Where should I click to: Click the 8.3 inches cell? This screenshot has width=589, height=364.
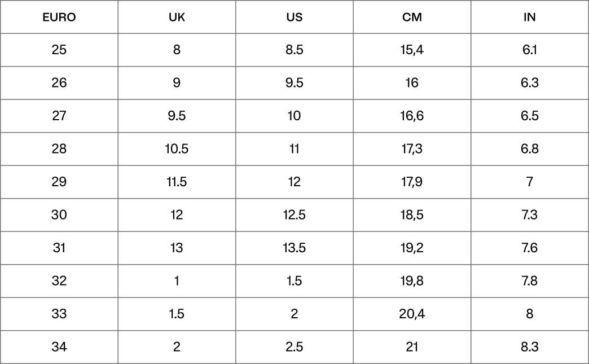(529, 347)
